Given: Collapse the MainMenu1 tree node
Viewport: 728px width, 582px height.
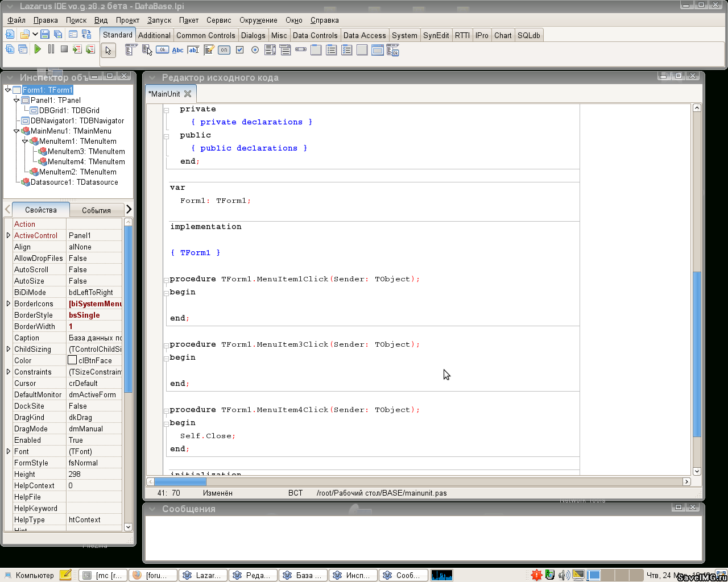Looking at the screenshot, I should pos(16,131).
